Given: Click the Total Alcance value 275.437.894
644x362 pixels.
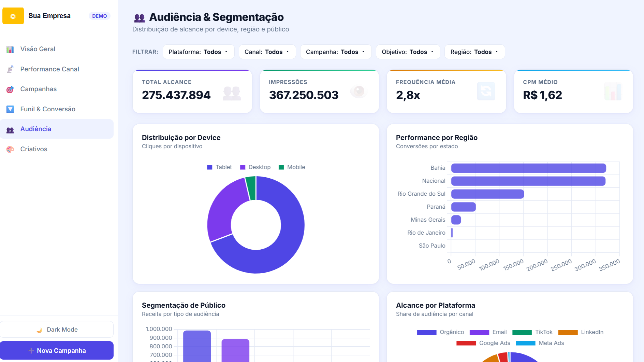Looking at the screenshot, I should click(x=176, y=95).
